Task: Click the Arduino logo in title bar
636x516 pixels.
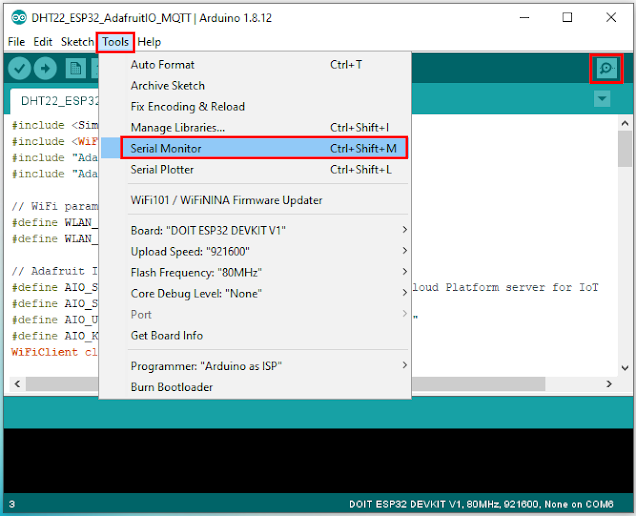Action: point(19,18)
